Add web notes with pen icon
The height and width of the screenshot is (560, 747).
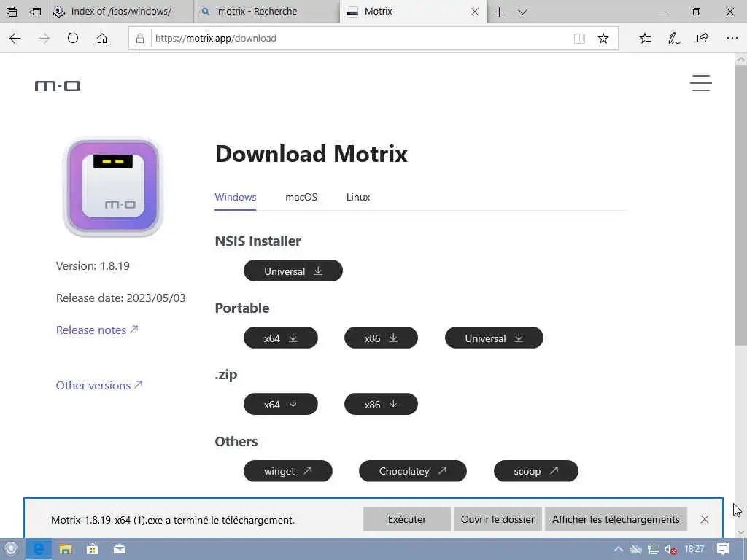coord(673,38)
